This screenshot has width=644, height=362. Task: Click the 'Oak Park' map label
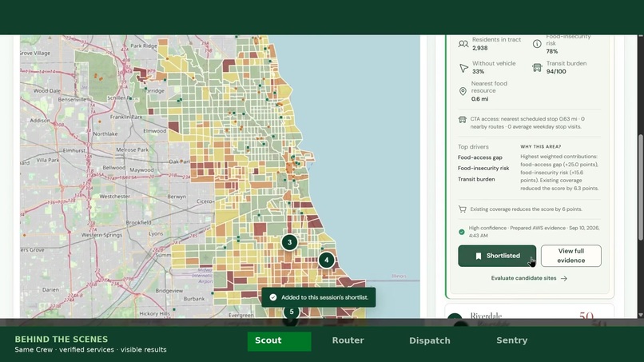[180, 161]
